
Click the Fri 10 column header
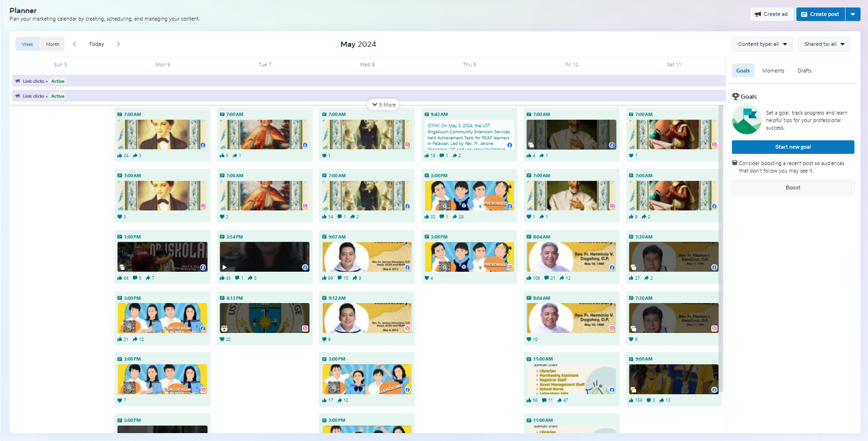(571, 65)
